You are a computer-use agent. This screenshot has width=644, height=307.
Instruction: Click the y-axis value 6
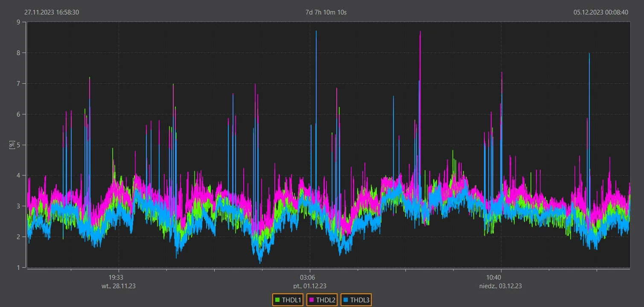pos(19,114)
